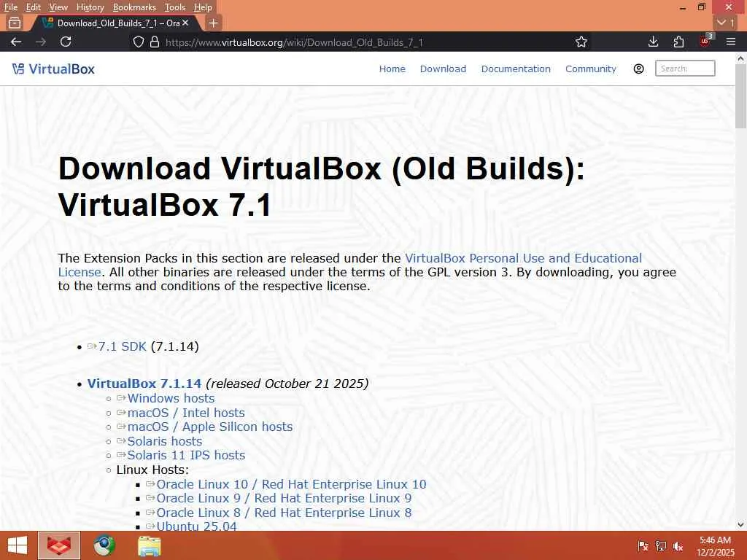Click the page scrollbar down arrow
The width and height of the screenshot is (747, 560).
(741, 525)
